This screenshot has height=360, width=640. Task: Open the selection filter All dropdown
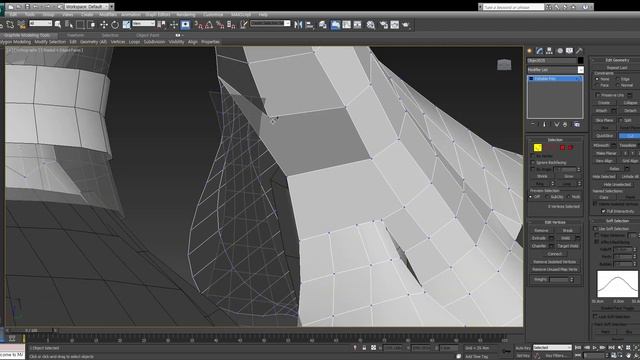tap(41, 24)
